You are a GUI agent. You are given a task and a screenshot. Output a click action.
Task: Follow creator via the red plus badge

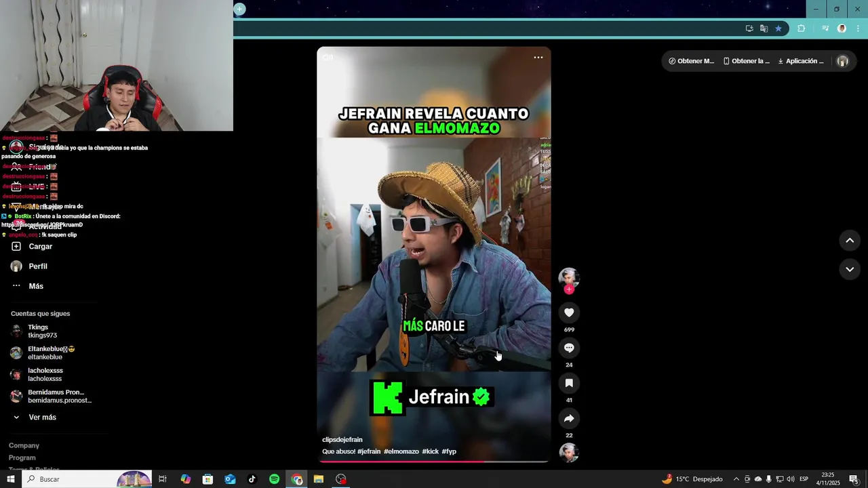click(x=569, y=289)
